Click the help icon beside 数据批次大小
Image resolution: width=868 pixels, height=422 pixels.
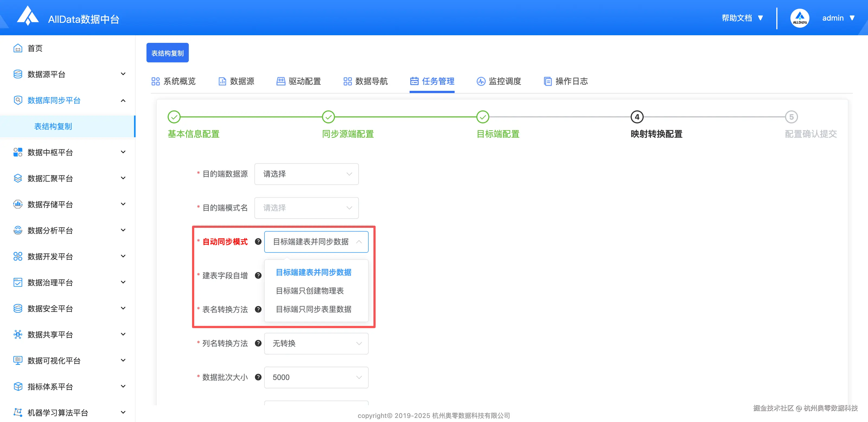click(x=258, y=377)
